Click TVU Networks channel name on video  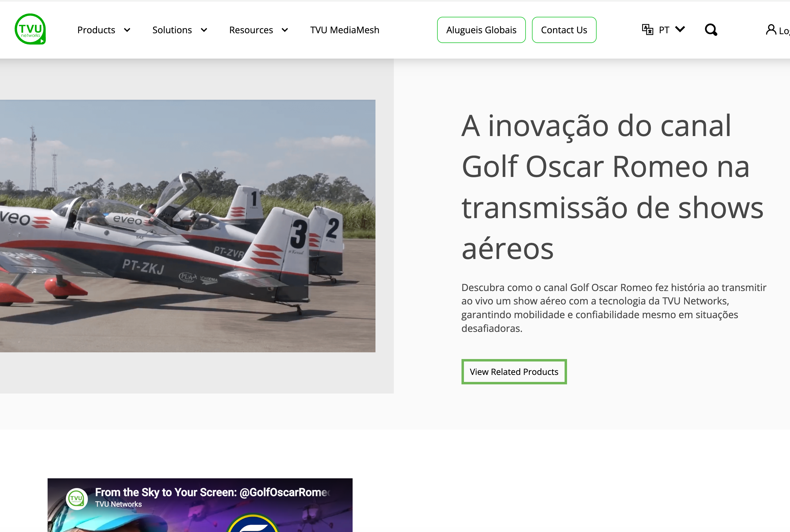(x=118, y=504)
